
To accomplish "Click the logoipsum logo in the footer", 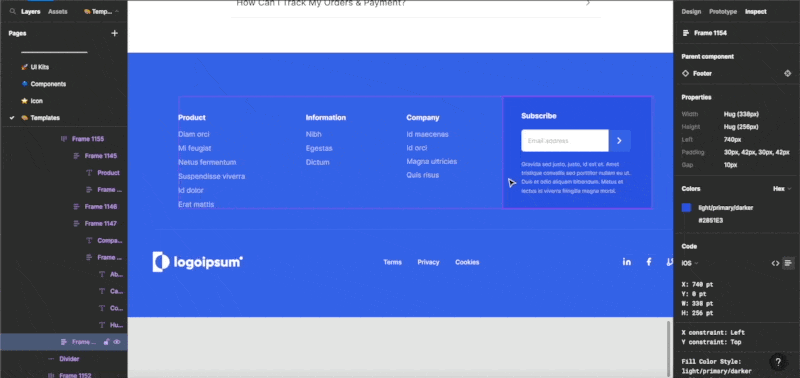I will pos(197,262).
